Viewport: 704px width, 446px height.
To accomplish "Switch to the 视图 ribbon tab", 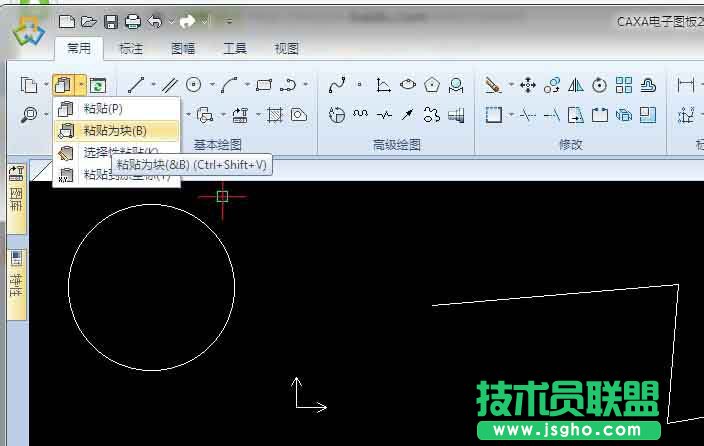I will coord(286,48).
